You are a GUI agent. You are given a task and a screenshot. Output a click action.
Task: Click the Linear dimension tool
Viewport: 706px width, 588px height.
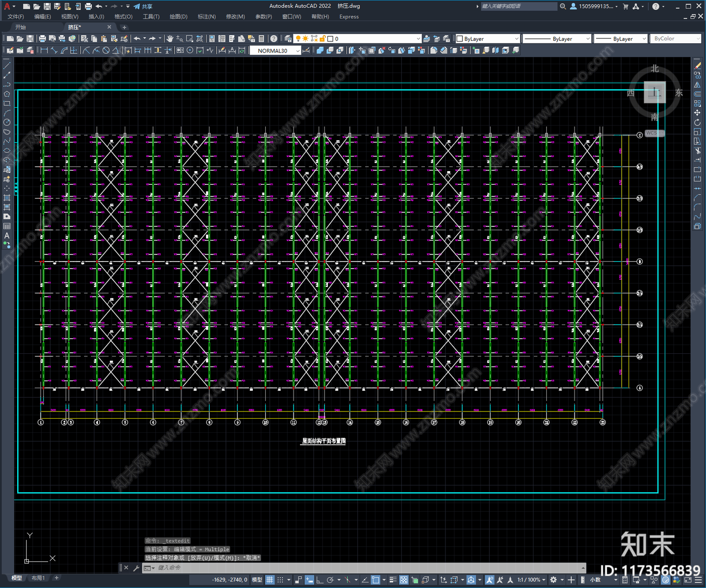[x=44, y=51]
